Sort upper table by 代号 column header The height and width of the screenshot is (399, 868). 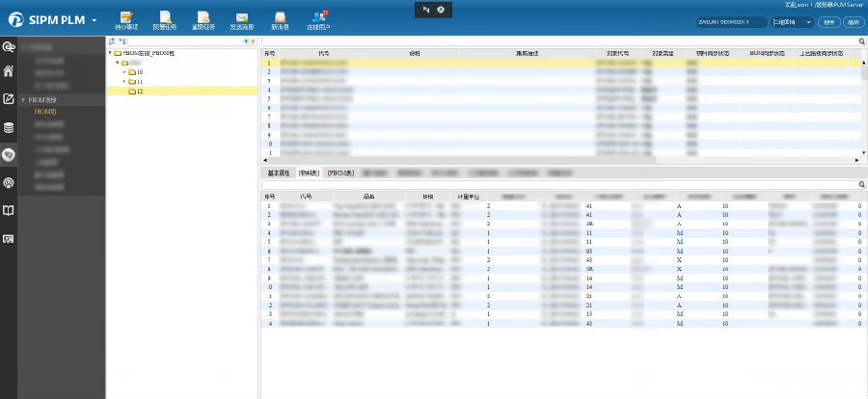point(324,54)
